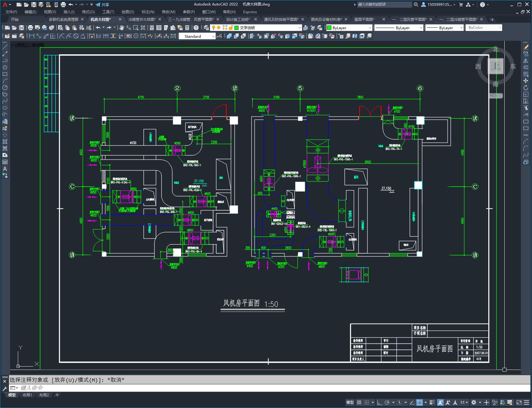
Task: Switch to the 多联机系统原理图 tab
Action: coord(64,19)
